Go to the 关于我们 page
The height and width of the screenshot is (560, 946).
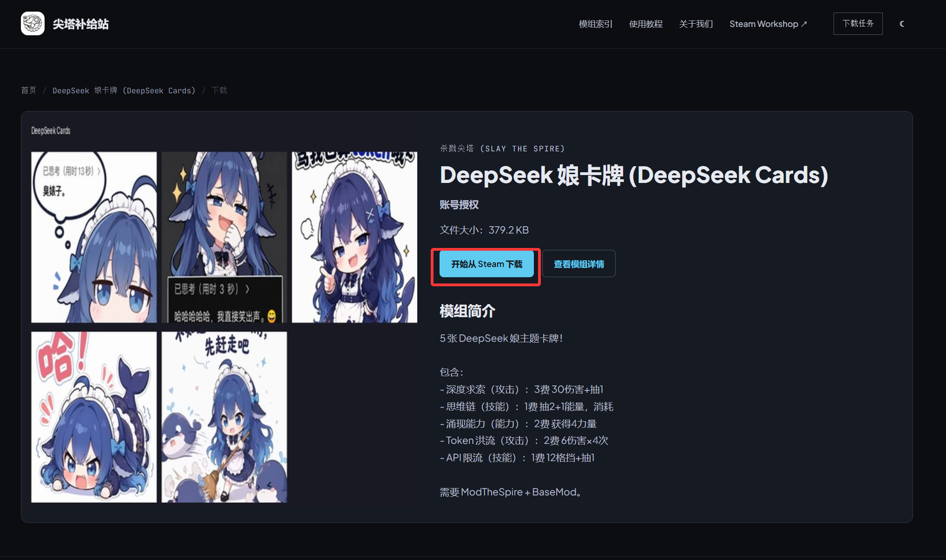tap(696, 24)
